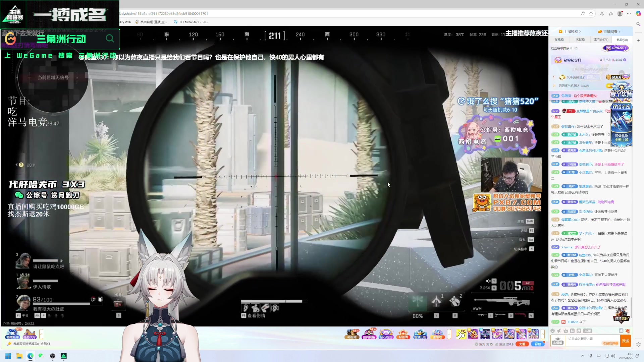Screen dimensions: 644x362
Task: Open the 补给站 supply station icon
Action: point(352,334)
